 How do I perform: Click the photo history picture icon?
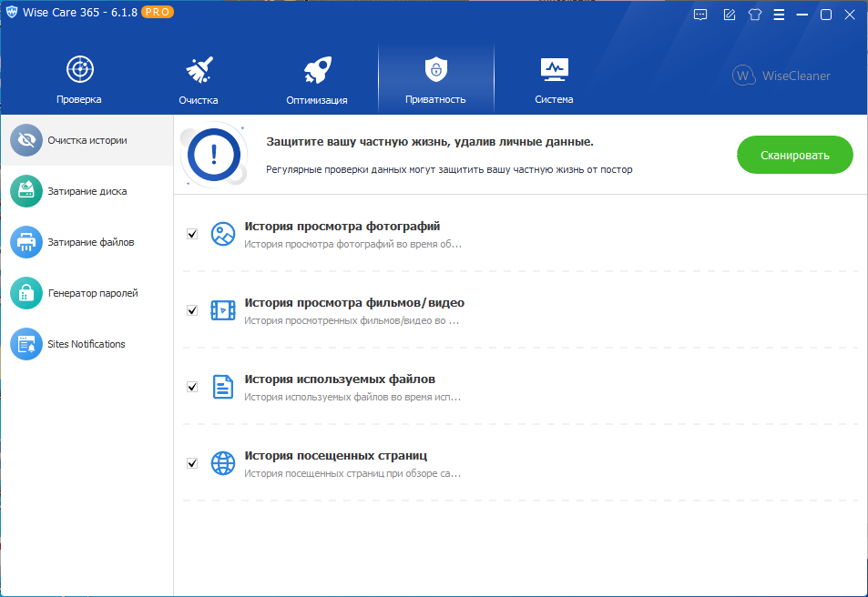223,234
